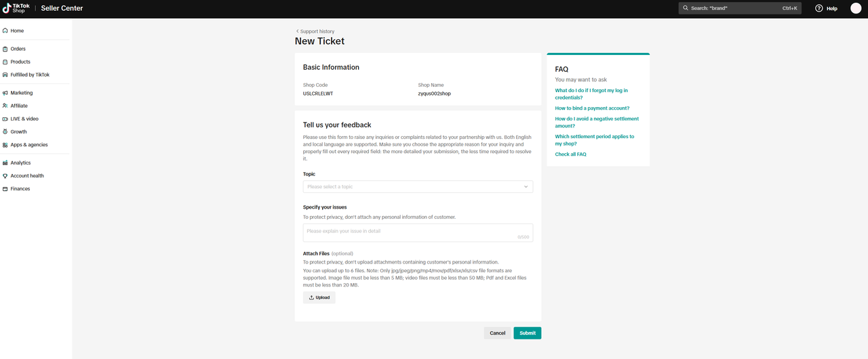Click the Marketing megaphone icon

click(5, 93)
